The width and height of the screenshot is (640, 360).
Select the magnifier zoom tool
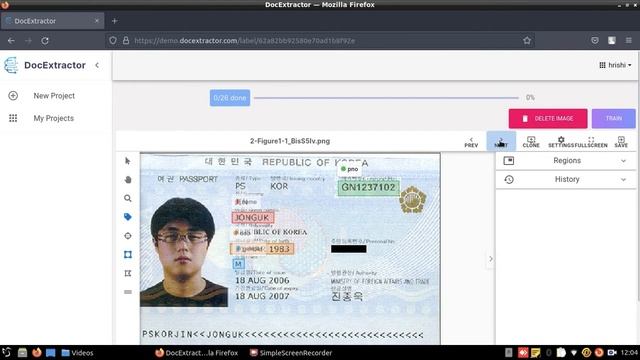pos(128,198)
